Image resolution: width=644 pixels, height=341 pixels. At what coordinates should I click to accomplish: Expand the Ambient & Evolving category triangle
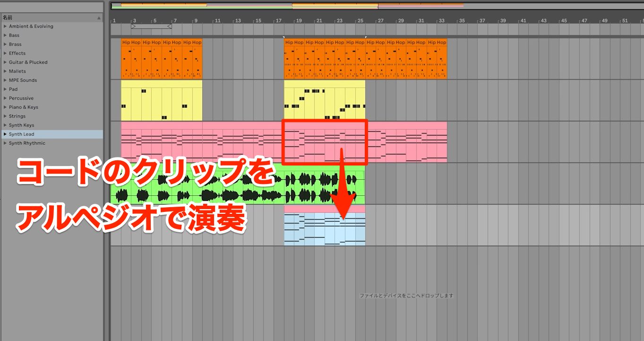5,26
